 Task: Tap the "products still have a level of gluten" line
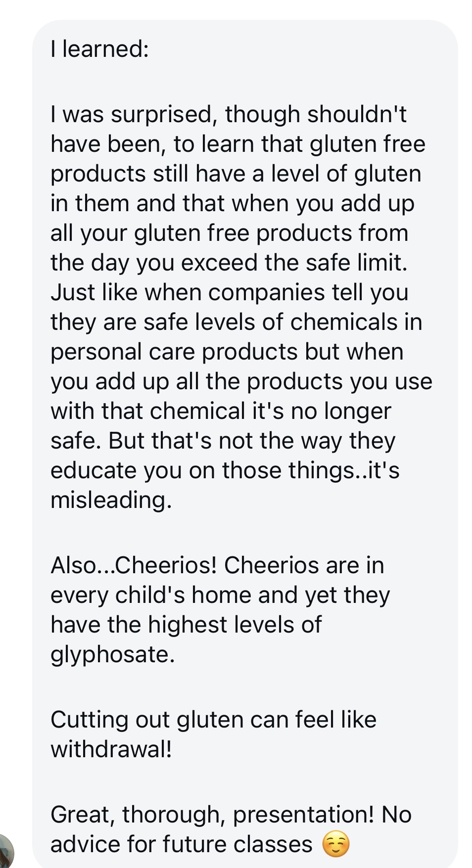[236, 174]
